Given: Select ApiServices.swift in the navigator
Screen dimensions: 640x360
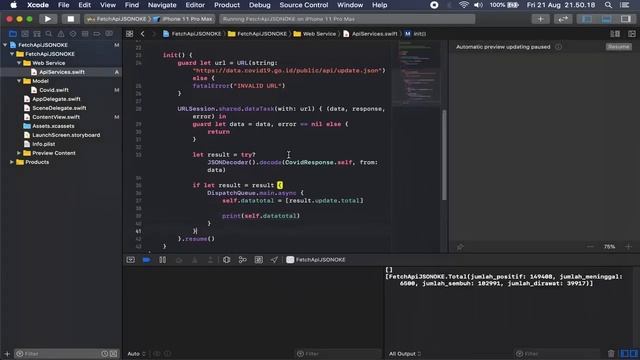Looking at the screenshot, I should 61,72.
